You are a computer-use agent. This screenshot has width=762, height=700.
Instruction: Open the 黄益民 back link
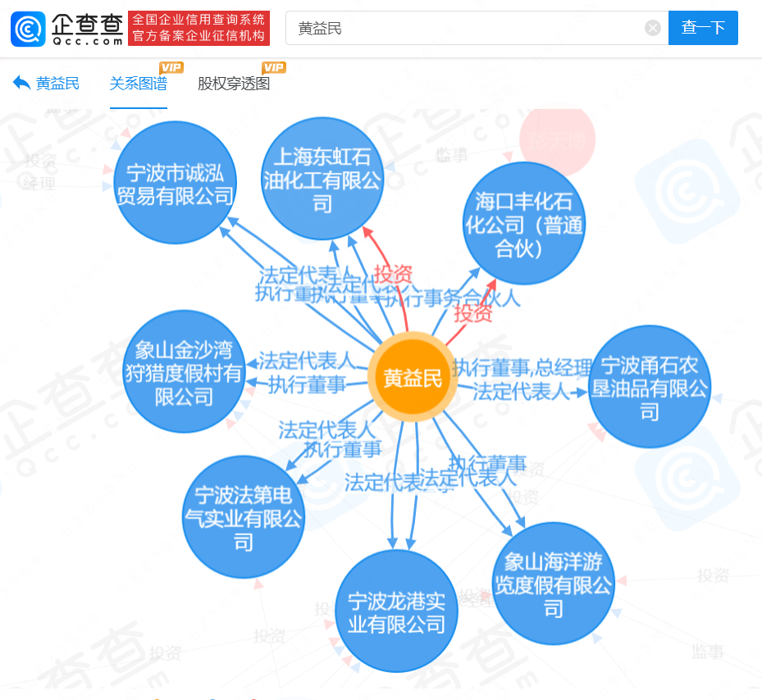pyautogui.click(x=57, y=84)
